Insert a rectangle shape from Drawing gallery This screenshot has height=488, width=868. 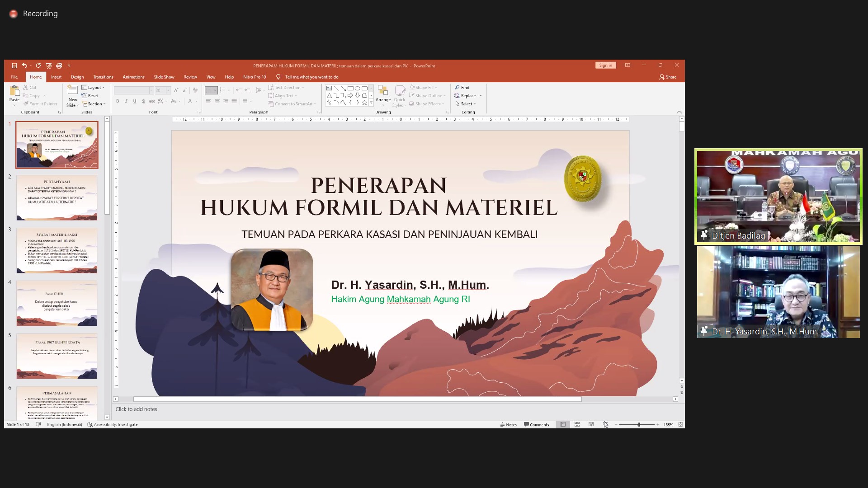350,88
